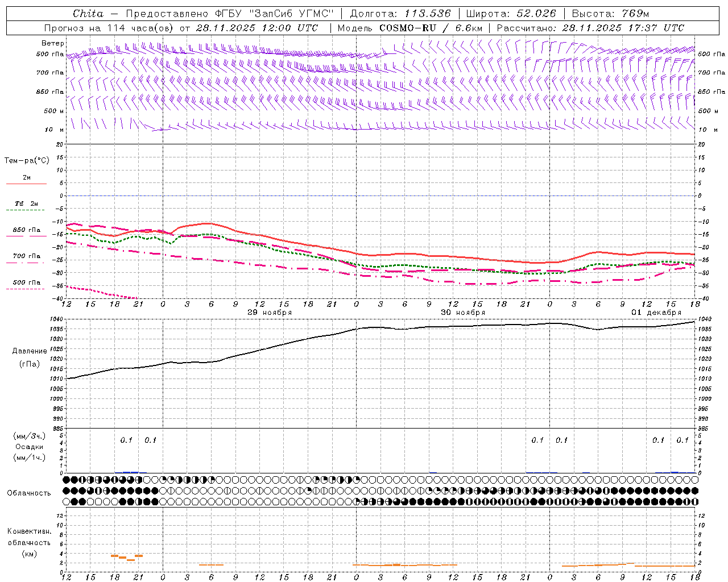Click the blue 0 °C line in temperature chart
The width and height of the screenshot is (728, 582).
click(381, 196)
